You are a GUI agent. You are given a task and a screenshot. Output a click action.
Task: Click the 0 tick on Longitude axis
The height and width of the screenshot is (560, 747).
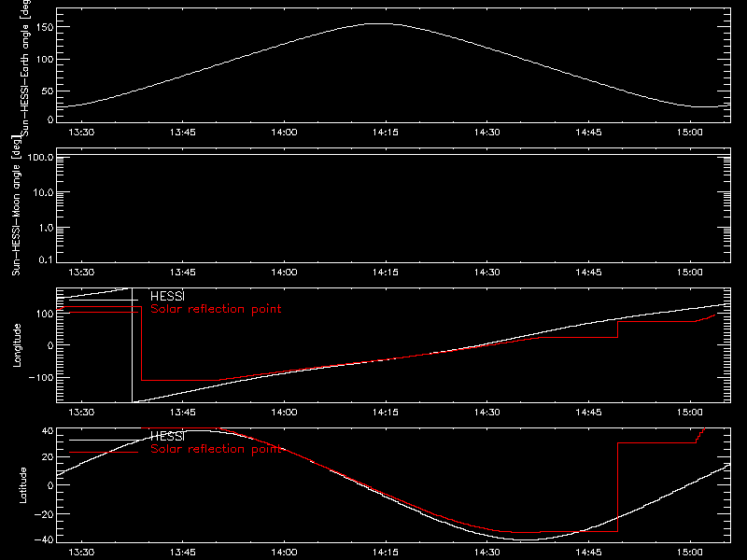pos(50,345)
